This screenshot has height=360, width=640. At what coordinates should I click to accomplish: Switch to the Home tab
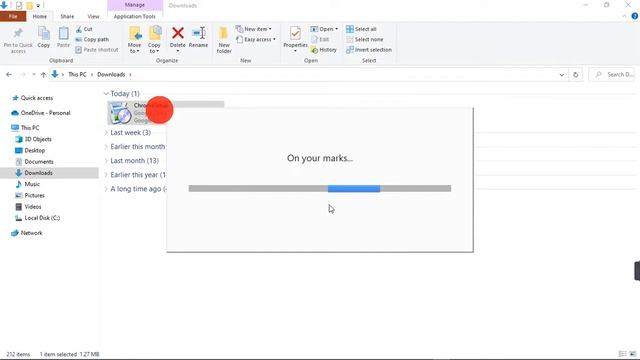point(40,16)
